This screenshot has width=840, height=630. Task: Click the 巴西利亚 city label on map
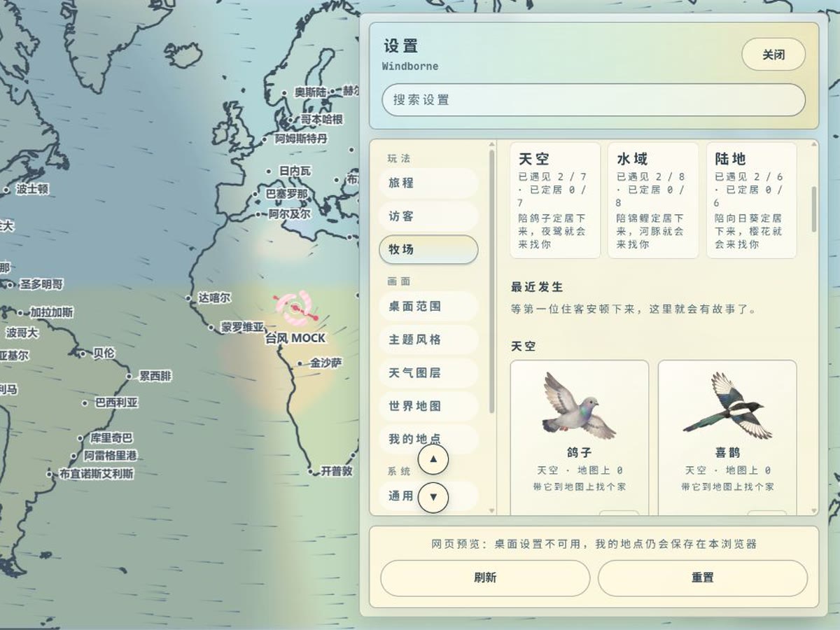(116, 402)
